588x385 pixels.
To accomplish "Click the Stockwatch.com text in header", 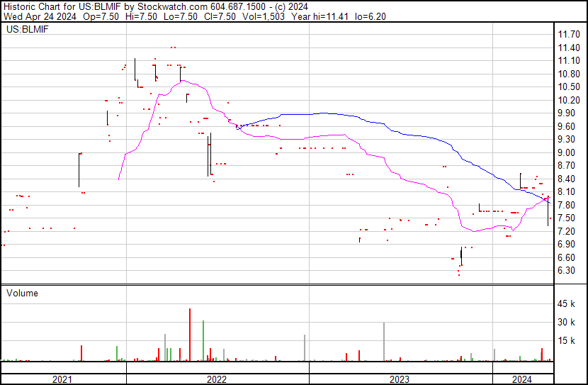I will click(172, 7).
